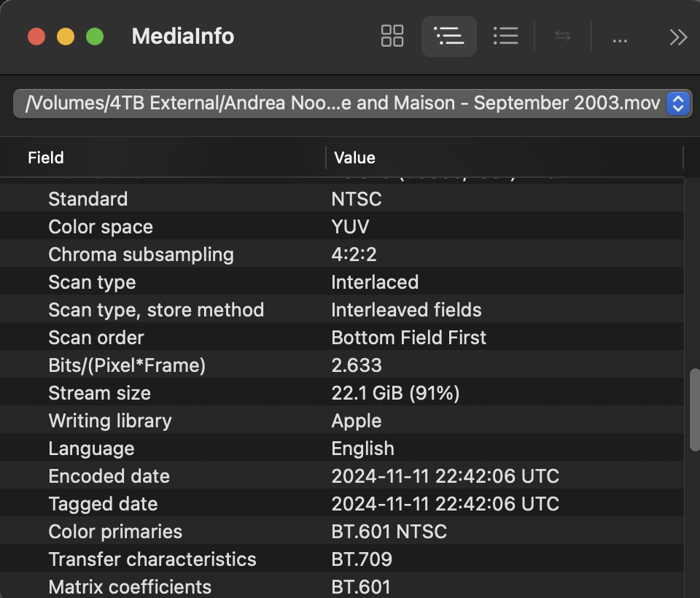Select the highlighted Tree view icon
Viewport: 700px width, 598px height.
448,36
